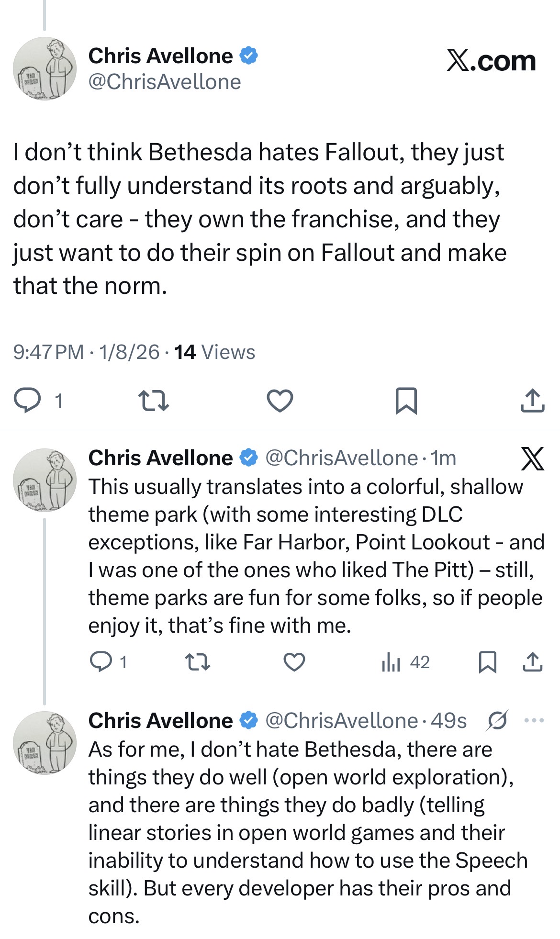The image size is (560, 939).
Task: Repost the main tweet about Bethesda
Action: [x=153, y=401]
